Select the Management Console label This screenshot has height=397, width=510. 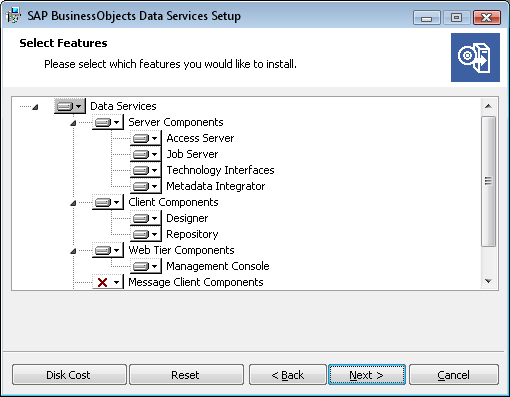218,266
